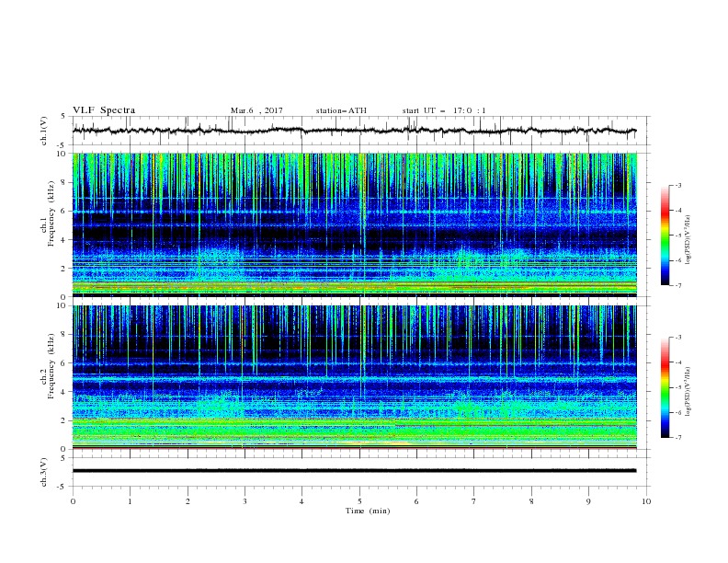Click time-axis tick label "7"
The height and width of the screenshot is (563, 728).
coord(474,501)
